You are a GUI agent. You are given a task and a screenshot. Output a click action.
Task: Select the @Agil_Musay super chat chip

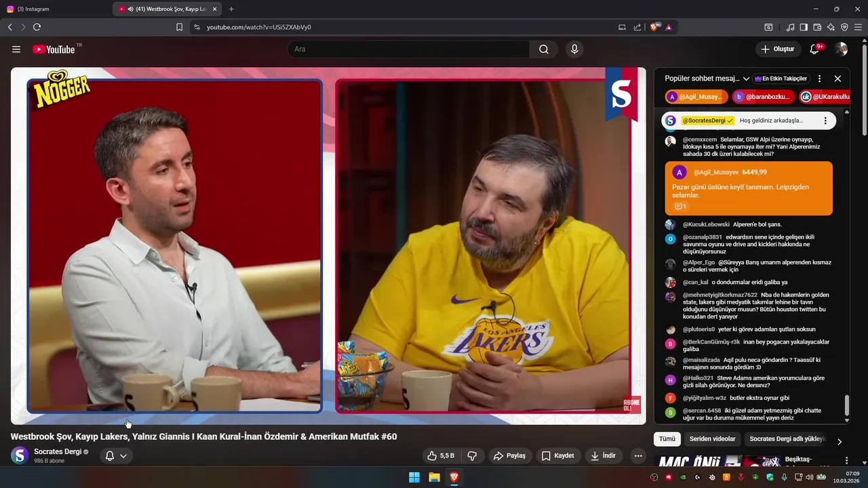coord(696,97)
